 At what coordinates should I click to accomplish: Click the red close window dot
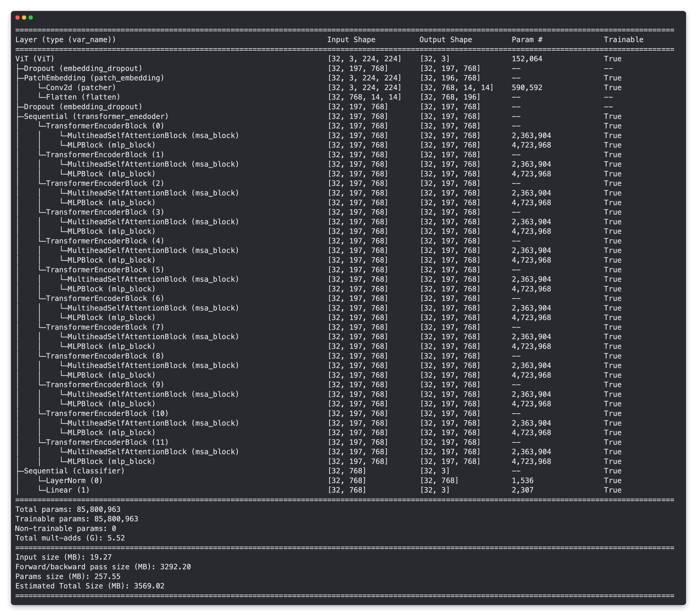[x=17, y=17]
